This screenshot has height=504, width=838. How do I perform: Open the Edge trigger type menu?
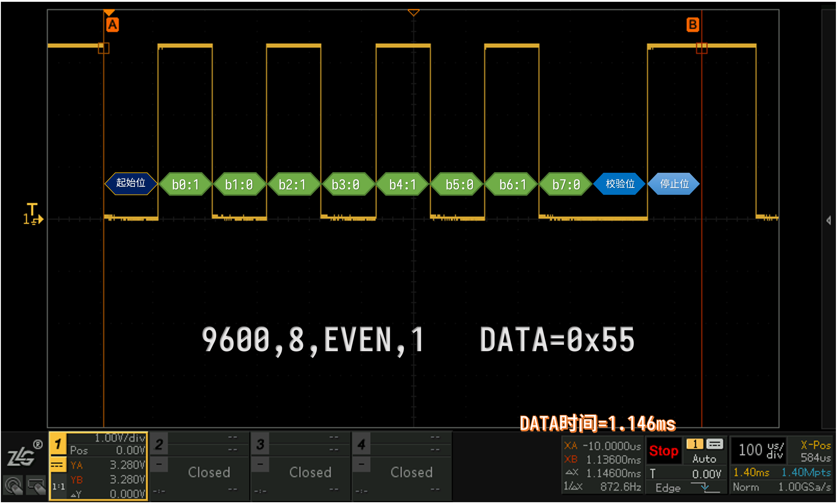(668, 488)
